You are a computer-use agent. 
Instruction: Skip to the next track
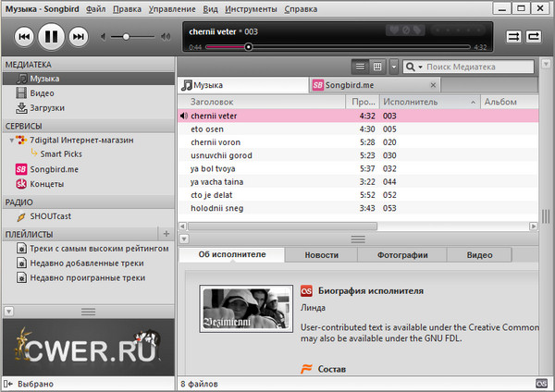click(x=79, y=37)
